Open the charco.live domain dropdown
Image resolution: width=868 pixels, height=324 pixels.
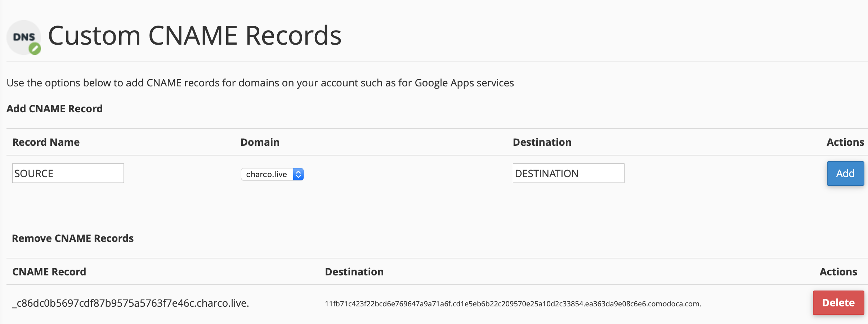(x=267, y=174)
